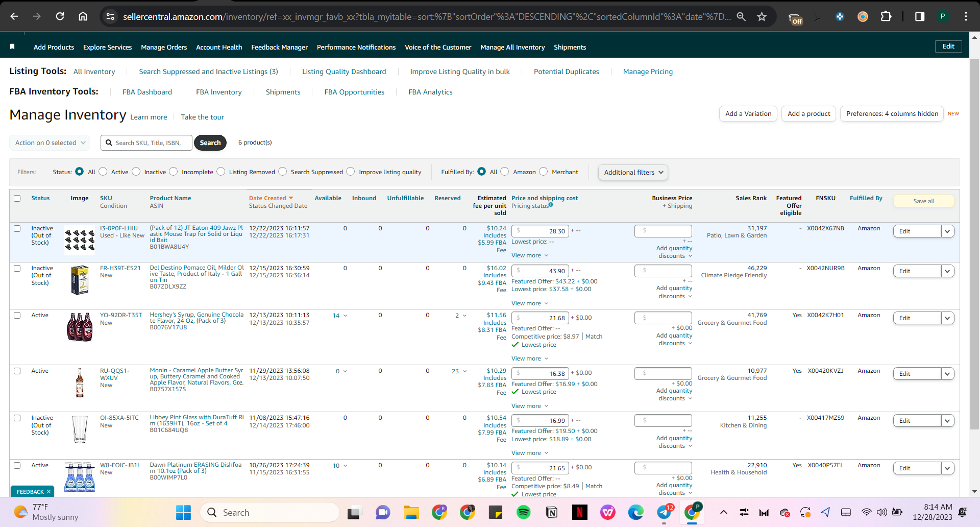Open the Chrome extensions puzzle icon
Screen dimensions: 980x527
coord(886,16)
